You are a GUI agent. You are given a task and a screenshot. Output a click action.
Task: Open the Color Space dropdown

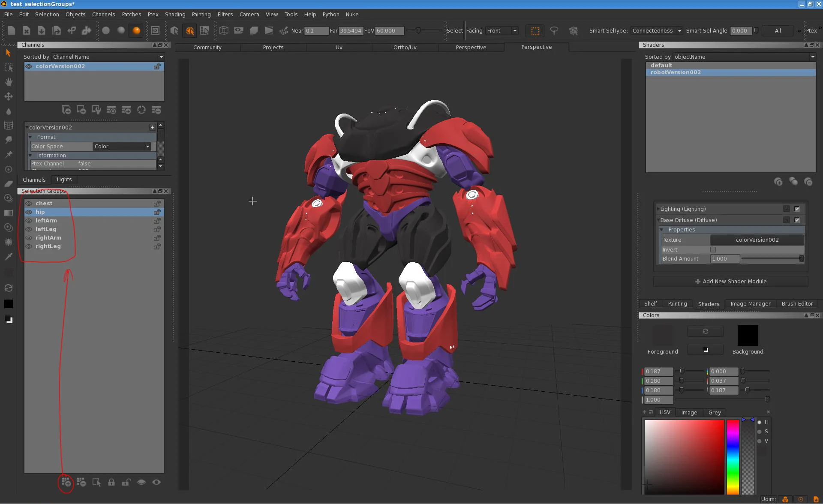[x=122, y=147]
